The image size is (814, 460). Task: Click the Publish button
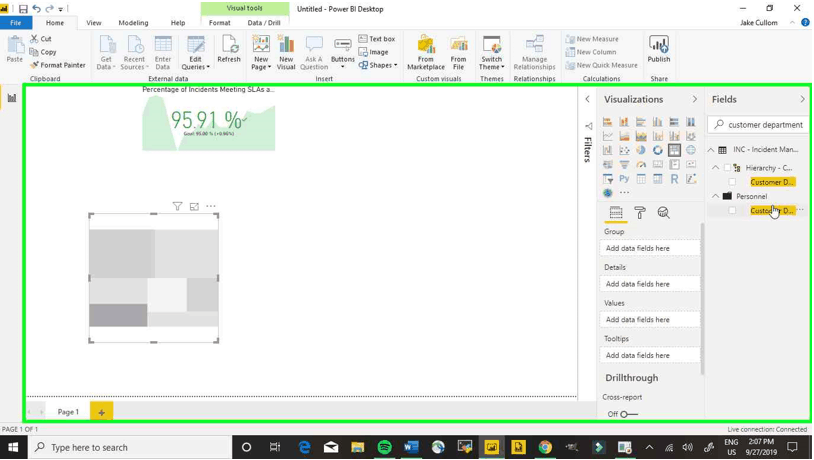pos(659,50)
